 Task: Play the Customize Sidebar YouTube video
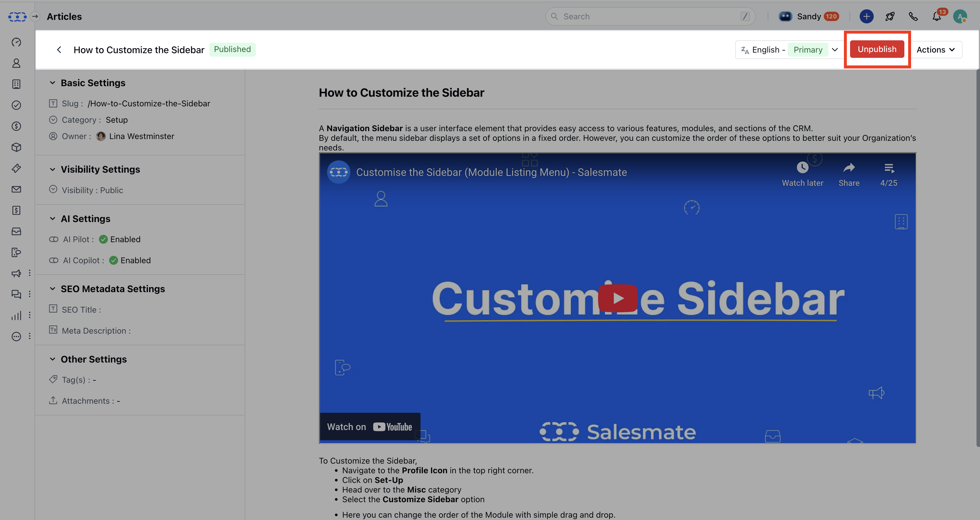pos(617,299)
